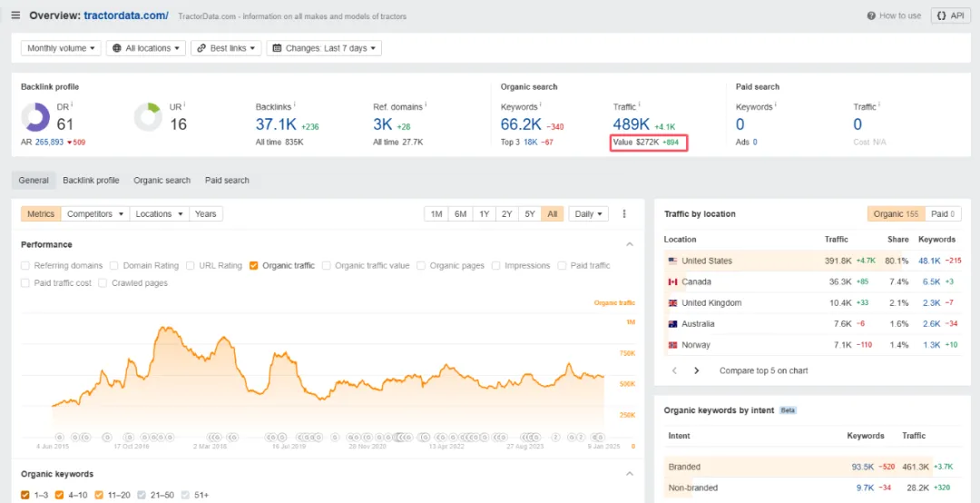Collapse the Organic keywords section
Screen dimensions: 980x503
pyautogui.click(x=630, y=474)
